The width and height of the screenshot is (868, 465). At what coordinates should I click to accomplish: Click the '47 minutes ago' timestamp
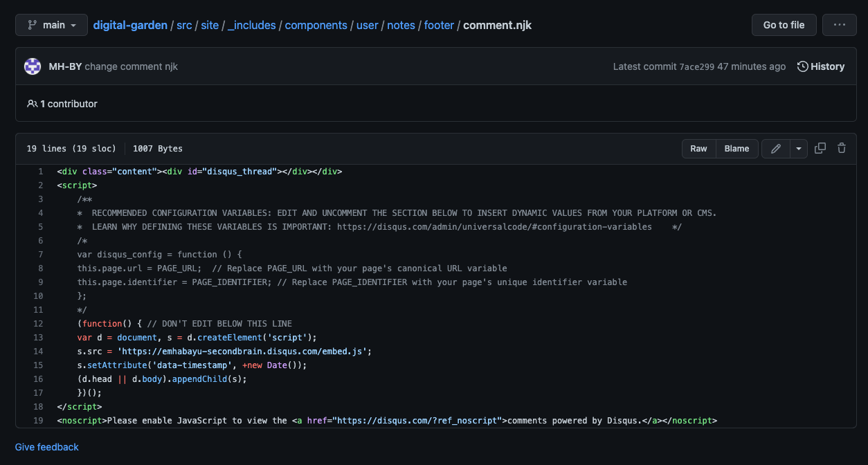(x=752, y=66)
